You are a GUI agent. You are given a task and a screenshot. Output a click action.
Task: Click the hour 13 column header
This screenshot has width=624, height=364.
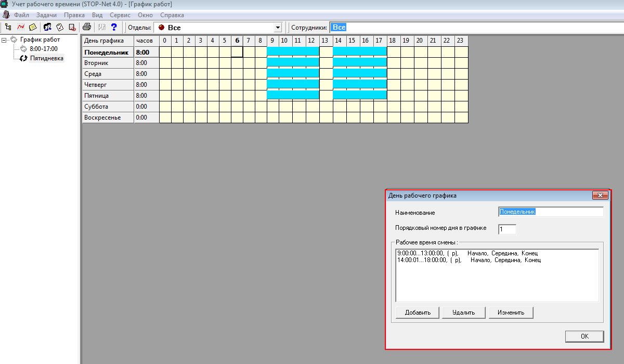coord(326,41)
